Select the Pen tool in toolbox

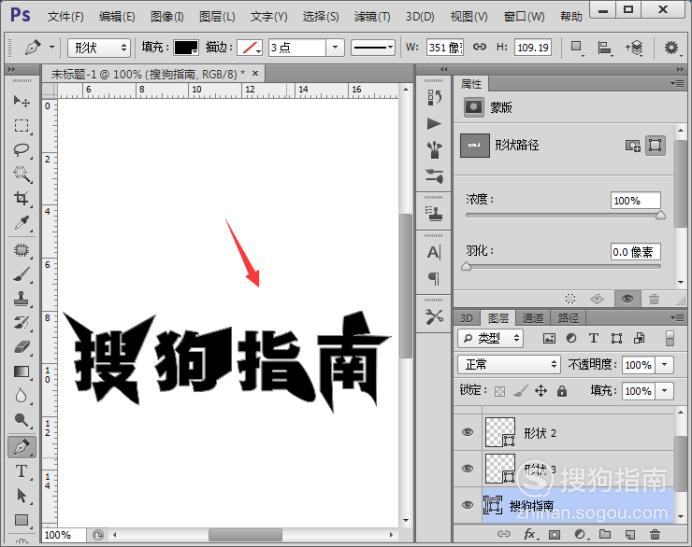point(21,447)
